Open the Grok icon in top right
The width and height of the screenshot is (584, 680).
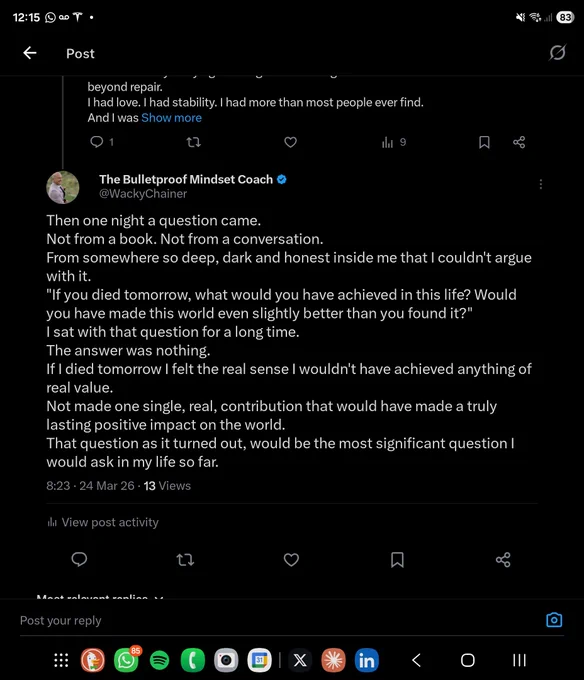click(x=557, y=52)
